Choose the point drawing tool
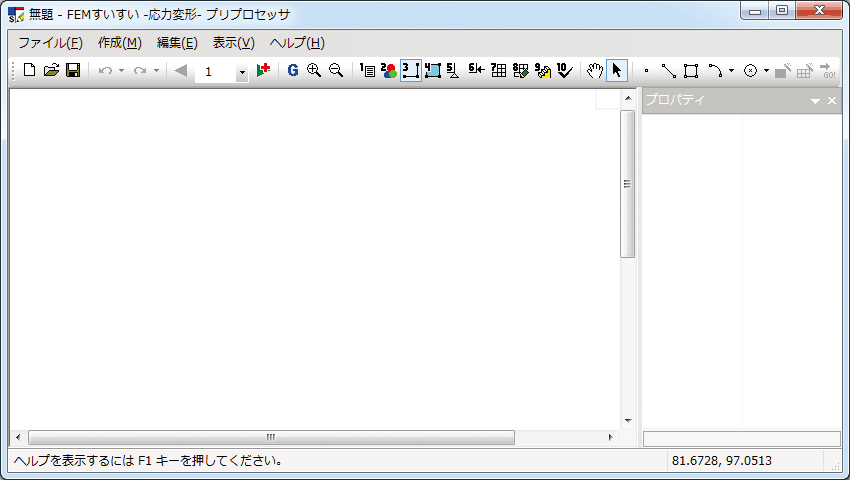This screenshot has width=850, height=480. [x=646, y=71]
